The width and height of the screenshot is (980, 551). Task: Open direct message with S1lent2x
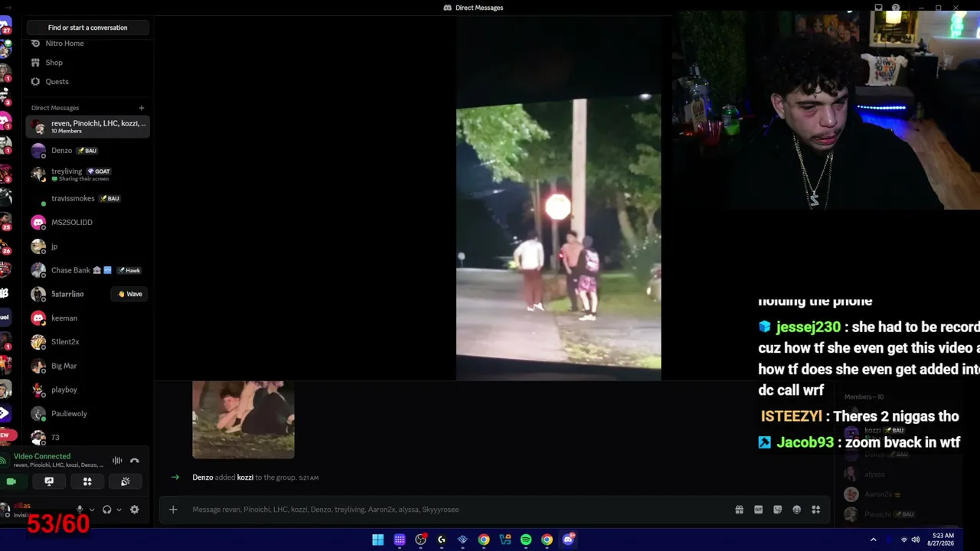pyautogui.click(x=88, y=342)
